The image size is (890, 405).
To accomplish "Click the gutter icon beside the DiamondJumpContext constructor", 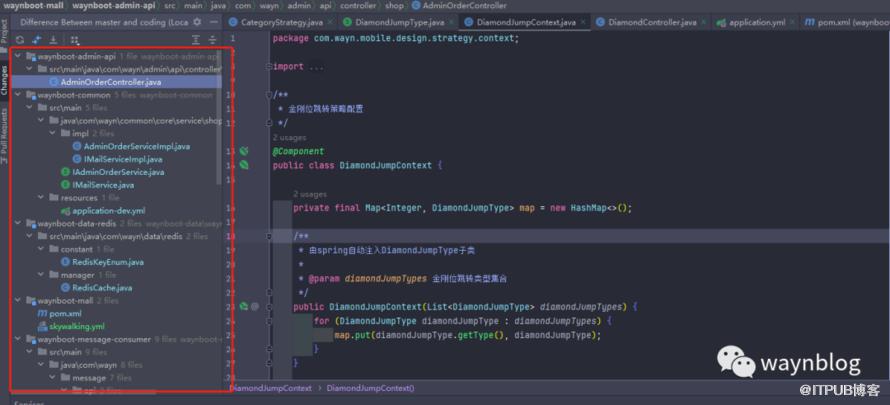I will pos(243,306).
